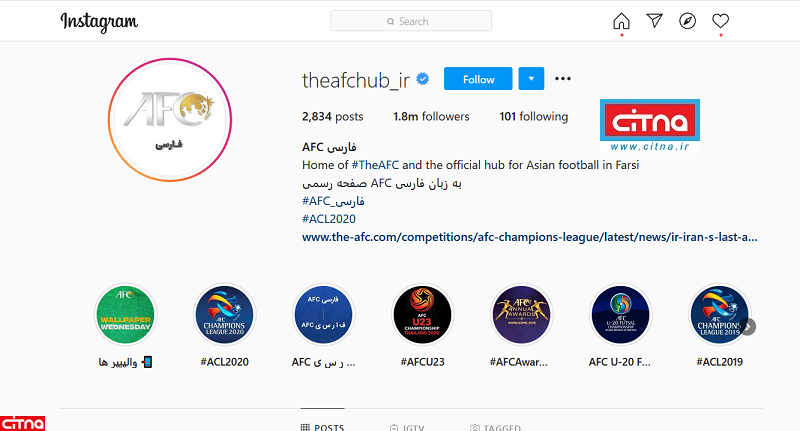
Task: Click the Instagram wordmark logo
Action: point(99,22)
